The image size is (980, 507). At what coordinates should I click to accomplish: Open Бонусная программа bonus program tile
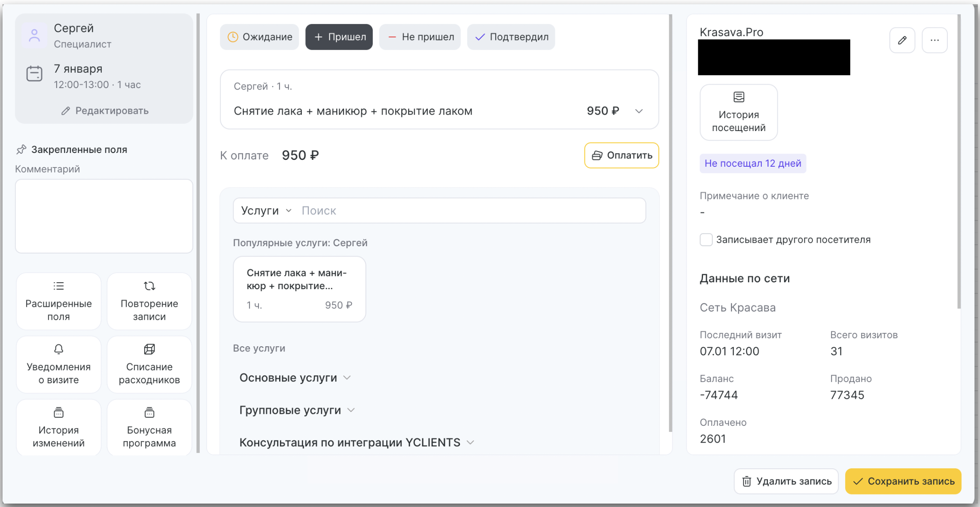(149, 428)
